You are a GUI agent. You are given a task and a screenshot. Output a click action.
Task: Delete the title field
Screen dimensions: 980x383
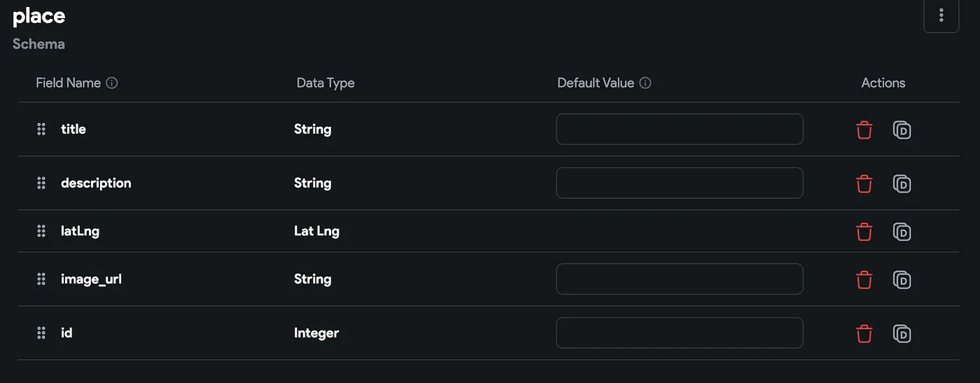point(864,130)
